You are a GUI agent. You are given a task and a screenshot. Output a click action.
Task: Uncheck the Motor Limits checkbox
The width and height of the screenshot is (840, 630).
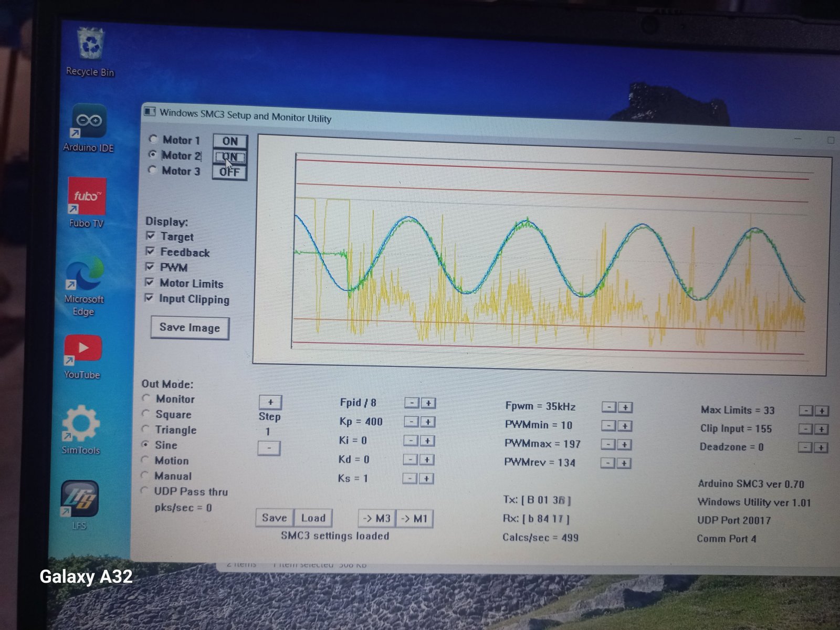150,282
